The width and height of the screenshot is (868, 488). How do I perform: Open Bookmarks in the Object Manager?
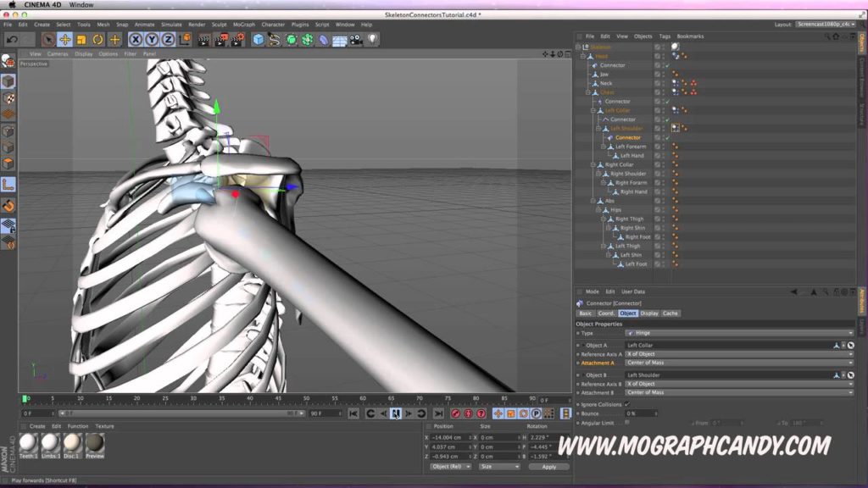point(690,36)
